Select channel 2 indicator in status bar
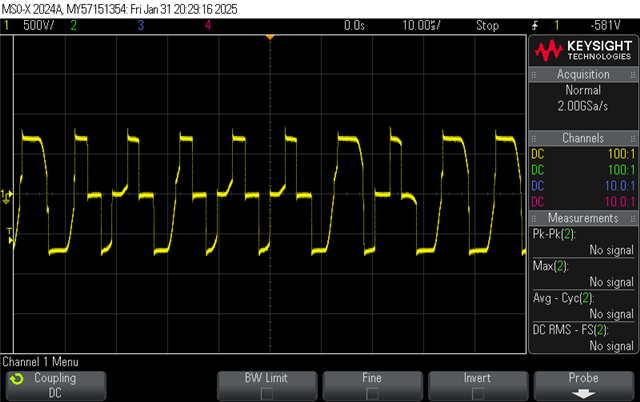The height and width of the screenshot is (402, 640). click(73, 25)
